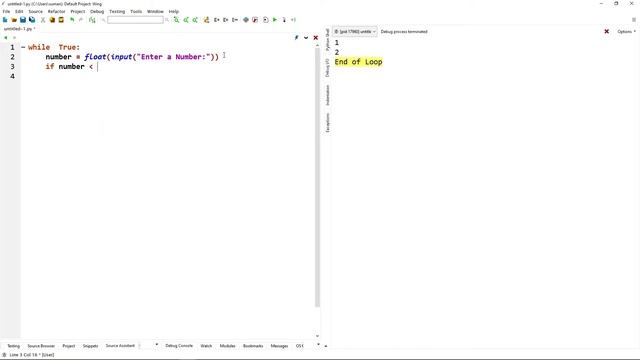Click the End of Loop output text

(x=358, y=62)
